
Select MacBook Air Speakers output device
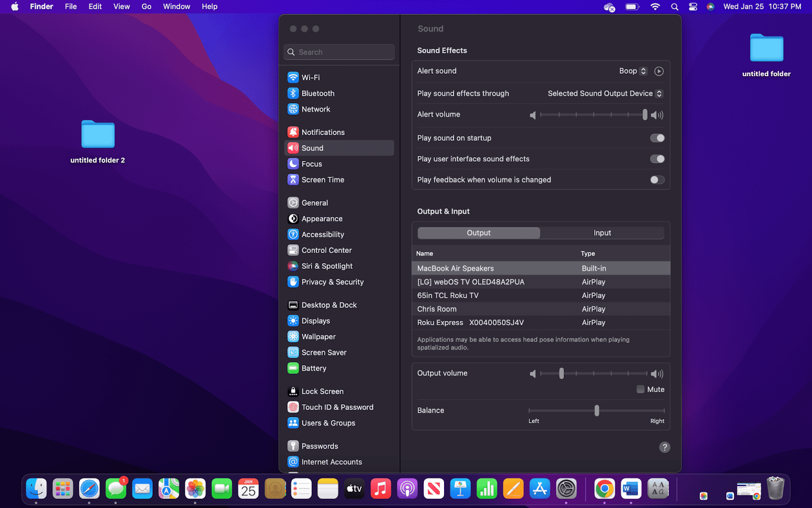(541, 268)
